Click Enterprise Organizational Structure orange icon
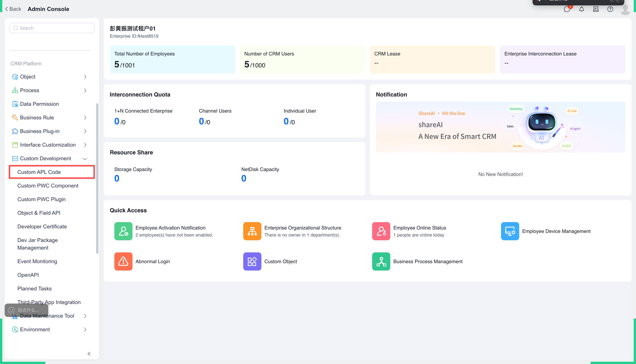Image resolution: width=636 pixels, height=364 pixels. (252, 231)
